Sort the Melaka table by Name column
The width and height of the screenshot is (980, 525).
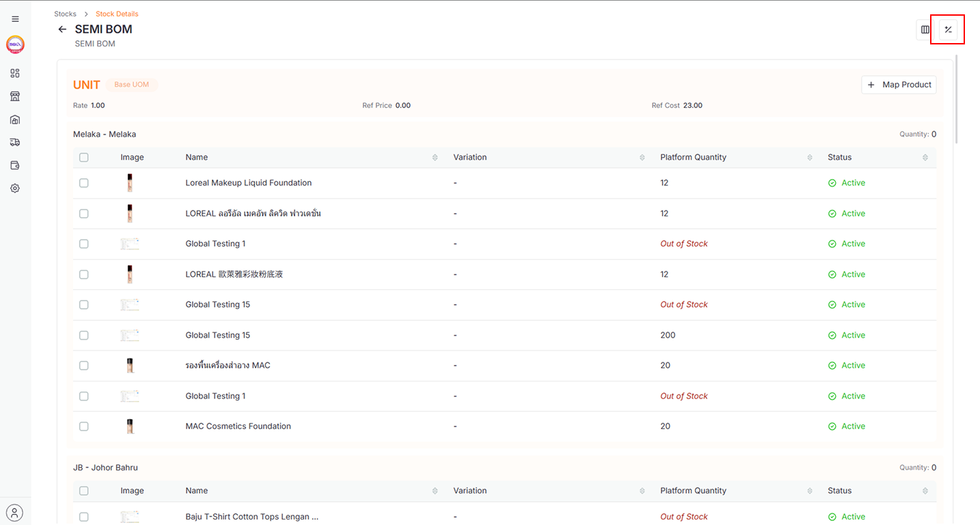tap(435, 157)
